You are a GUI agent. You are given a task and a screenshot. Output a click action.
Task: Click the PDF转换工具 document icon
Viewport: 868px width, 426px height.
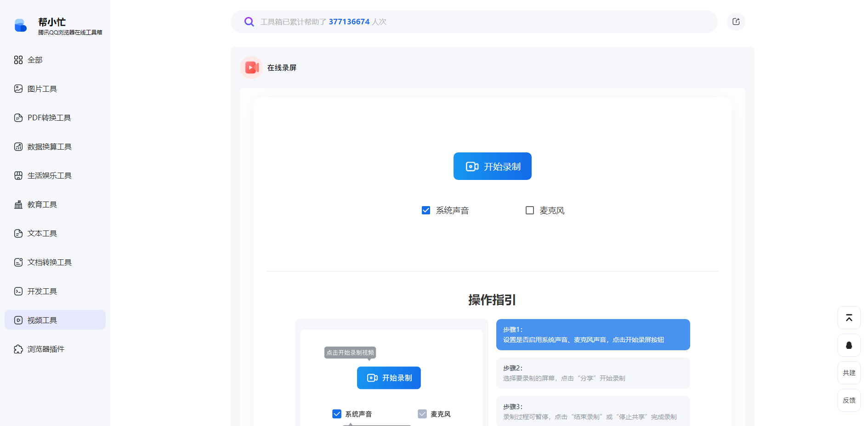pyautogui.click(x=18, y=118)
